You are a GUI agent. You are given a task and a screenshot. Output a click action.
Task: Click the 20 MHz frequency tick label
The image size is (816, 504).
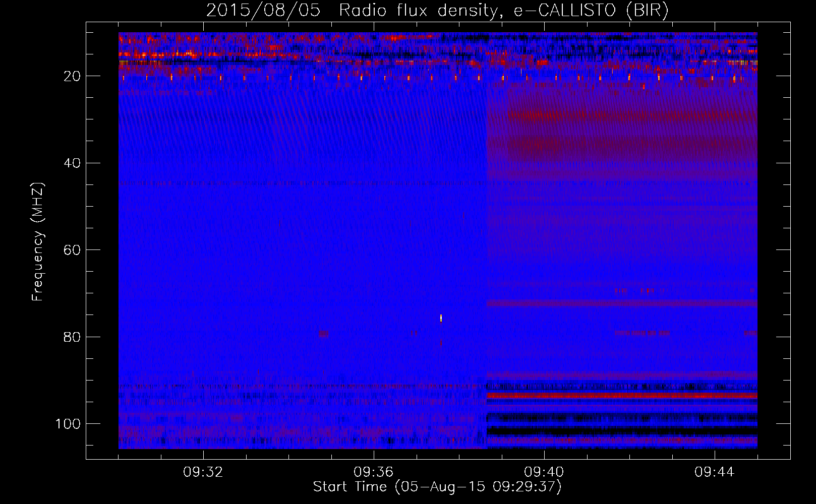pyautogui.click(x=73, y=76)
